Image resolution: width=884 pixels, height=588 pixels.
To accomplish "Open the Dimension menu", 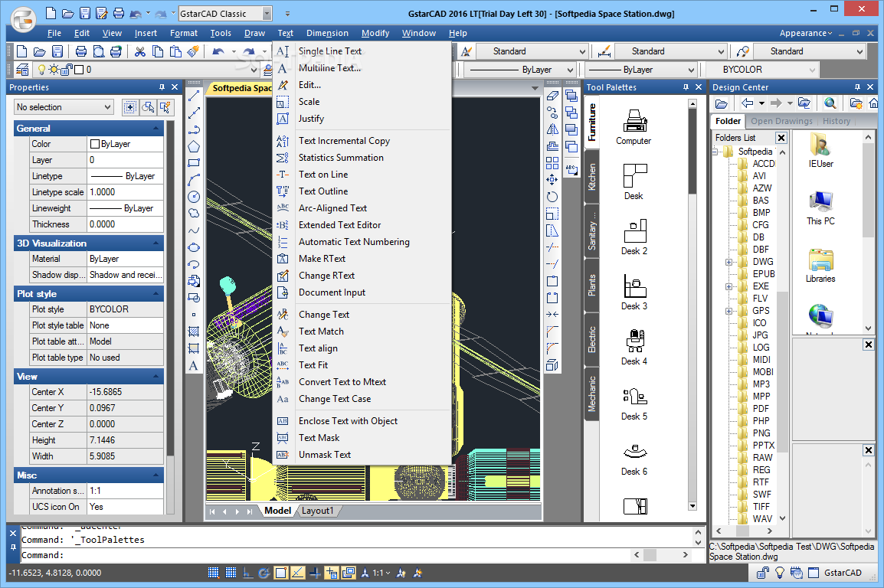I will coord(327,33).
